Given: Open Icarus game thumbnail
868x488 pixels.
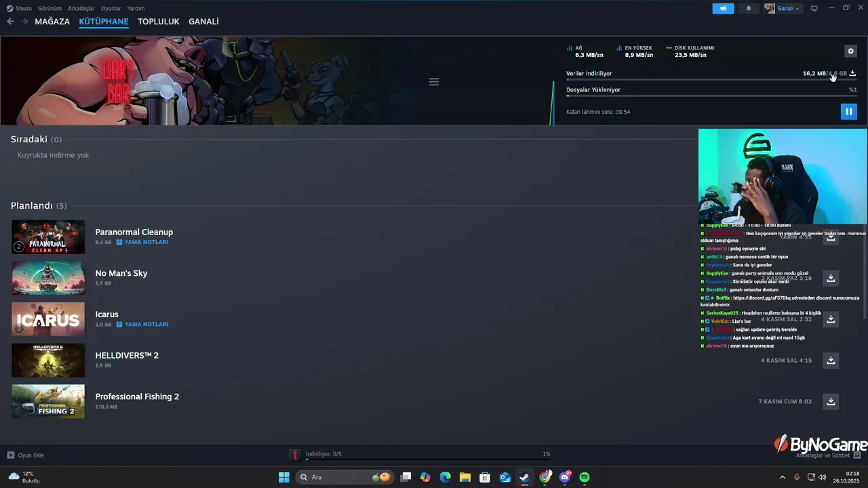Looking at the screenshot, I should (48, 319).
